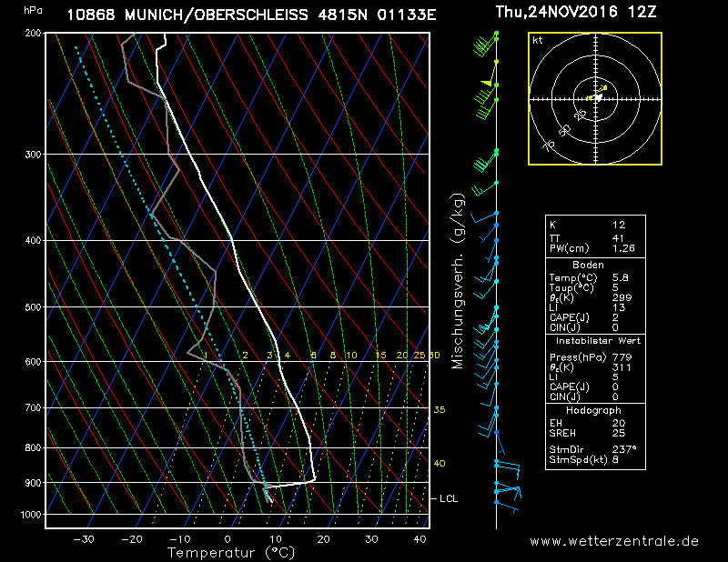Click the -30 temperature axis tick label

click(x=84, y=539)
